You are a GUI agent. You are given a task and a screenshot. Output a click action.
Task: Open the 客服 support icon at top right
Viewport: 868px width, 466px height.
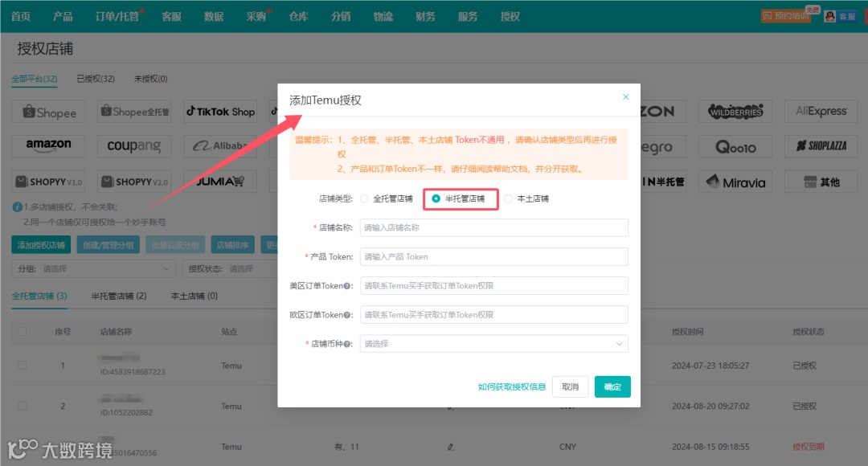(x=841, y=14)
